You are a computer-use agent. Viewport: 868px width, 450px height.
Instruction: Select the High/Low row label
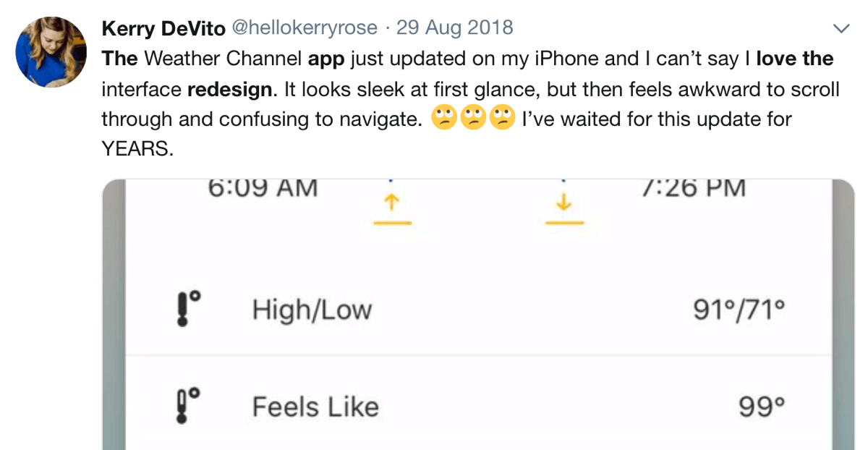312,310
